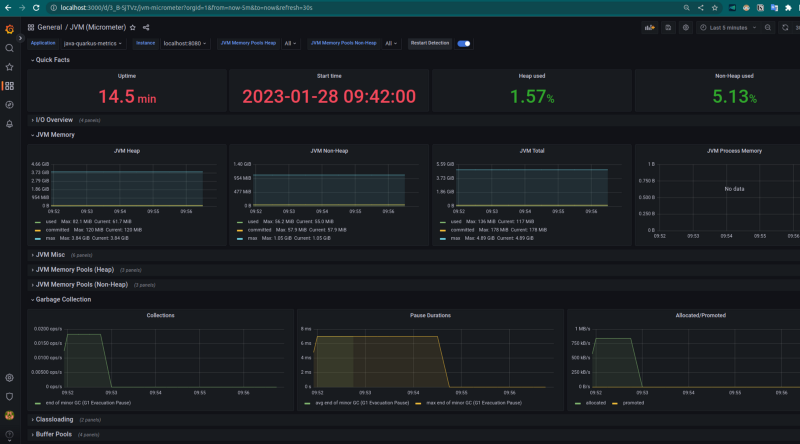
Task: Turn off Restart Detection switch
Action: 464,43
